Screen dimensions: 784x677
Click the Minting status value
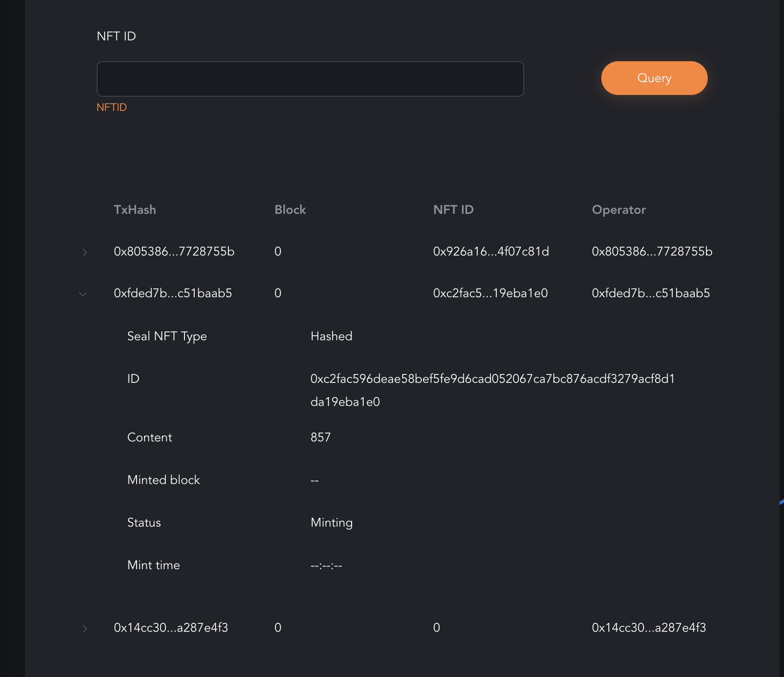tap(332, 523)
